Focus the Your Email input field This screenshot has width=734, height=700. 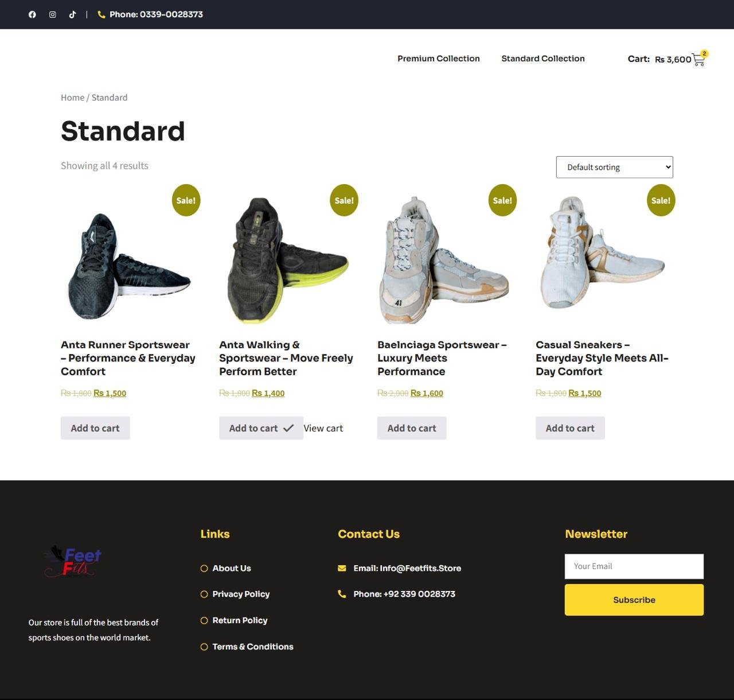tap(634, 566)
